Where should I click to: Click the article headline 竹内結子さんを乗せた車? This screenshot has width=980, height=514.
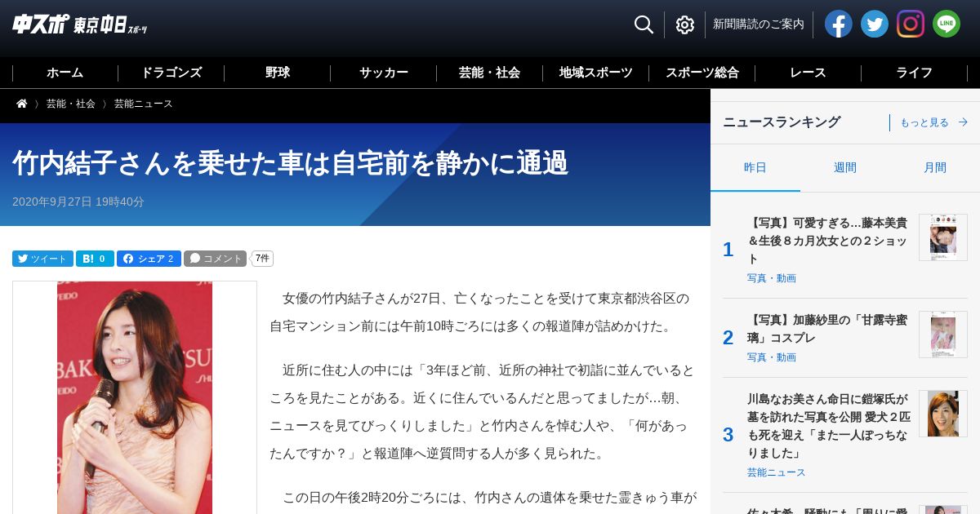click(x=290, y=163)
